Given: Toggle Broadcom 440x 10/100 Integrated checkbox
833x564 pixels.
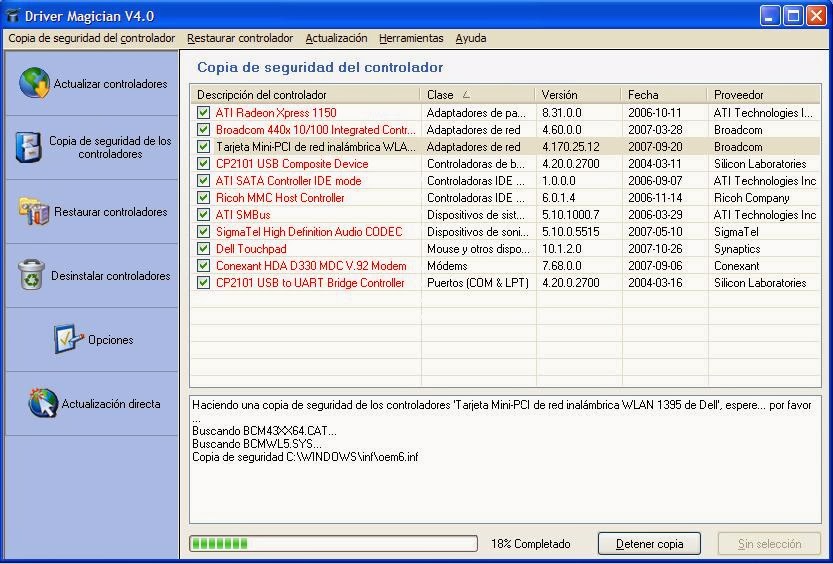Looking at the screenshot, I should click(x=203, y=130).
